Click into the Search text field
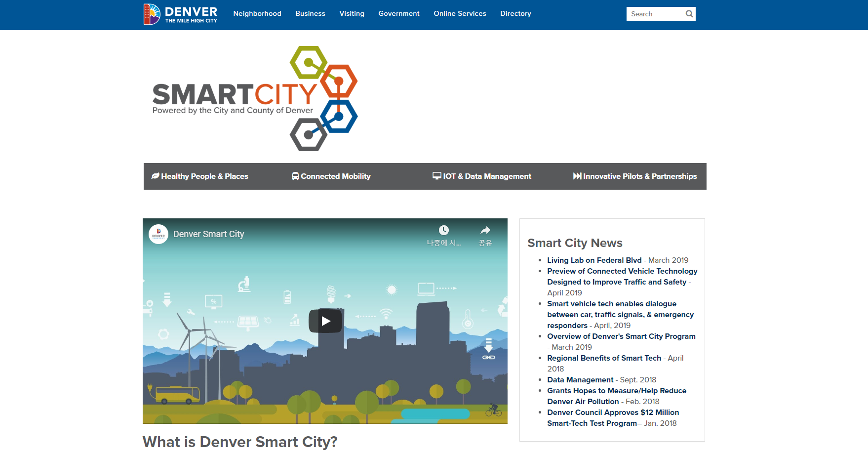Image resolution: width=868 pixels, height=454 pixels. 654,14
